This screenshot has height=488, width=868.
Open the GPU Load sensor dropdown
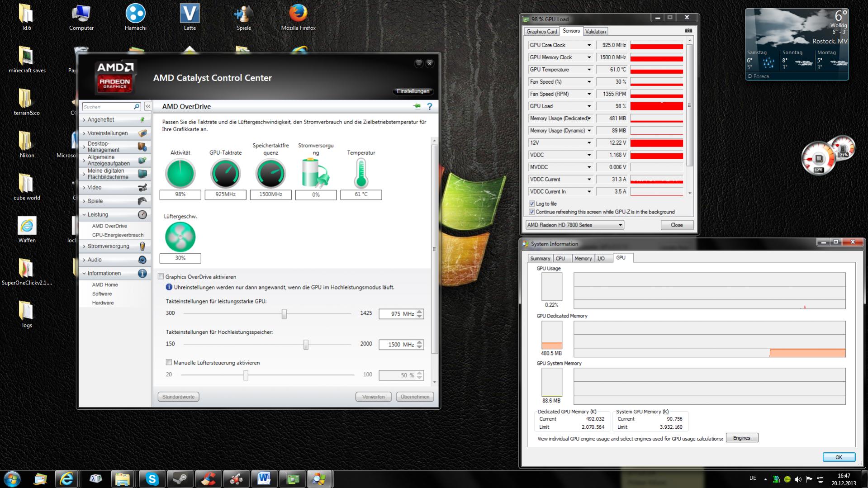(x=589, y=106)
